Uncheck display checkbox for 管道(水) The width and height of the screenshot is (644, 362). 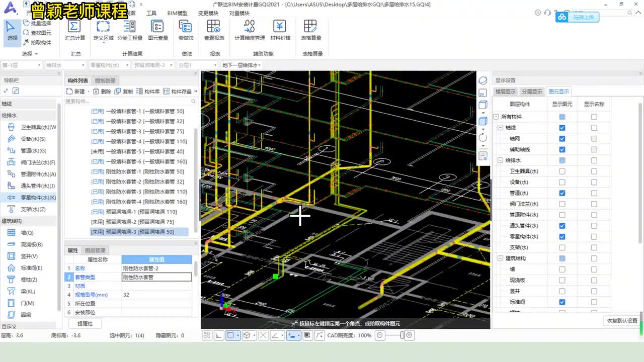[562, 193]
